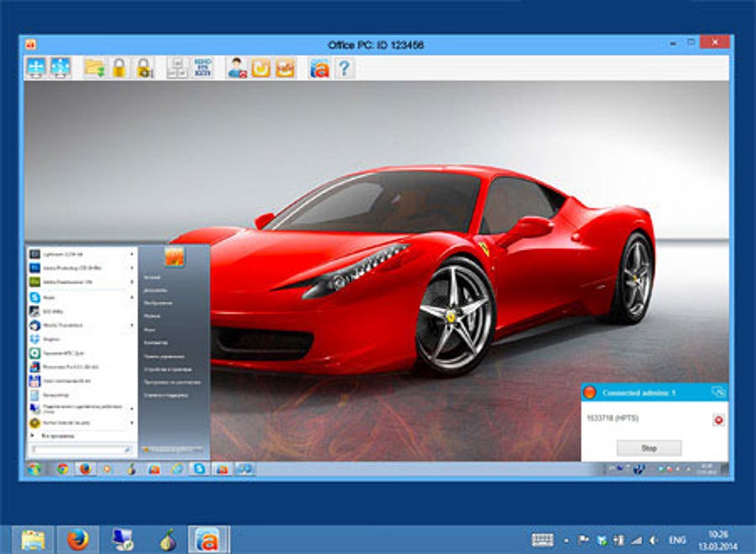Viewport: 756px width, 554px height.
Task: Open Firefox on the local taskbar
Action: point(78,540)
